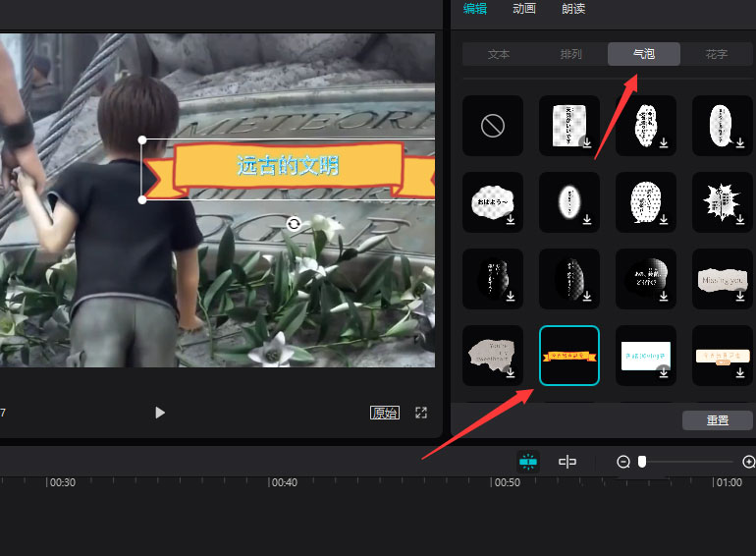Click the rotate handle below text box

(294, 225)
